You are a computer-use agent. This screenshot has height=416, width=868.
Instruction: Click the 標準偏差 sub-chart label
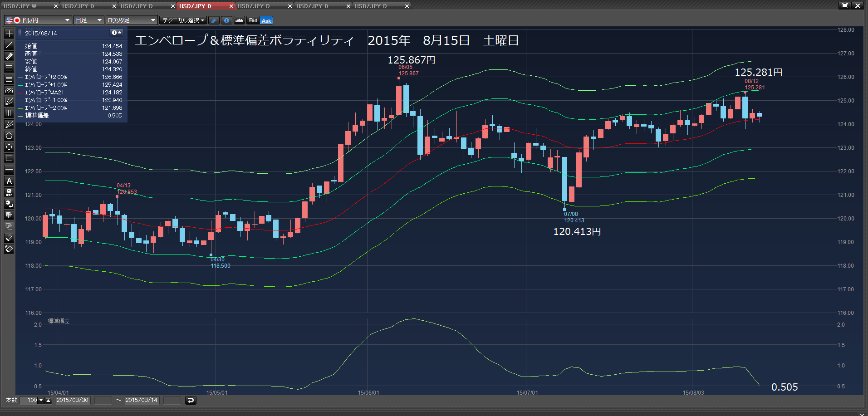(59, 321)
